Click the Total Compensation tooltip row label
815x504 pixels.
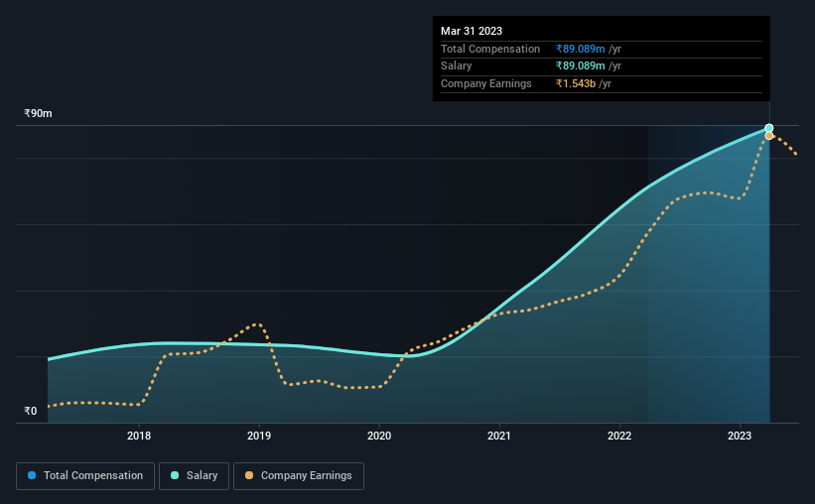(490, 49)
